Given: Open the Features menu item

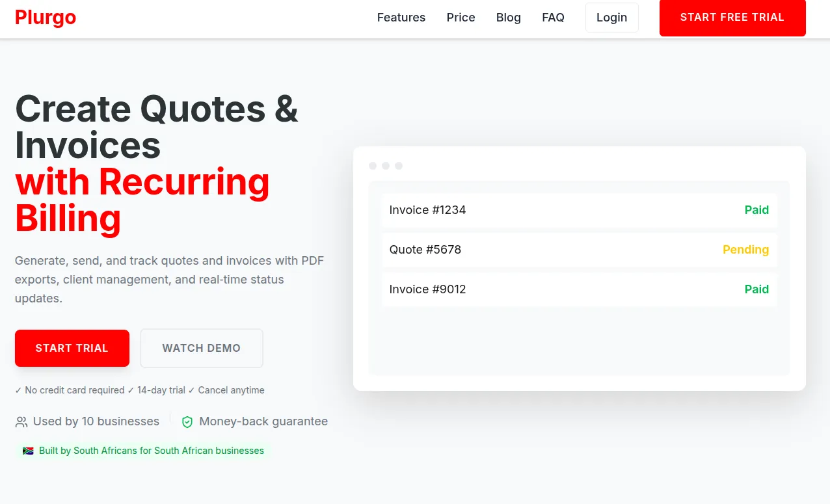Looking at the screenshot, I should [401, 18].
